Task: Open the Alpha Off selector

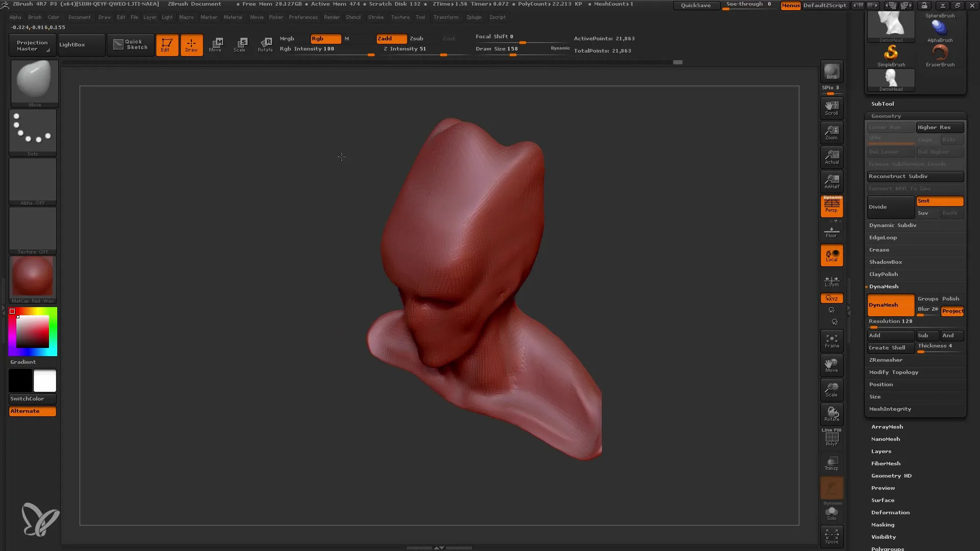Action: point(33,182)
